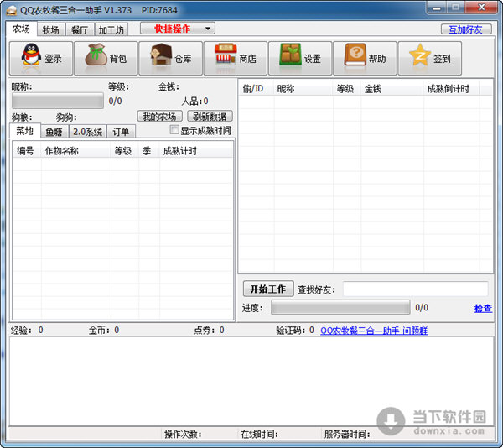Screen dimensions: 503x448
Task: Switch to the 加工坊 tab
Action: (111, 30)
